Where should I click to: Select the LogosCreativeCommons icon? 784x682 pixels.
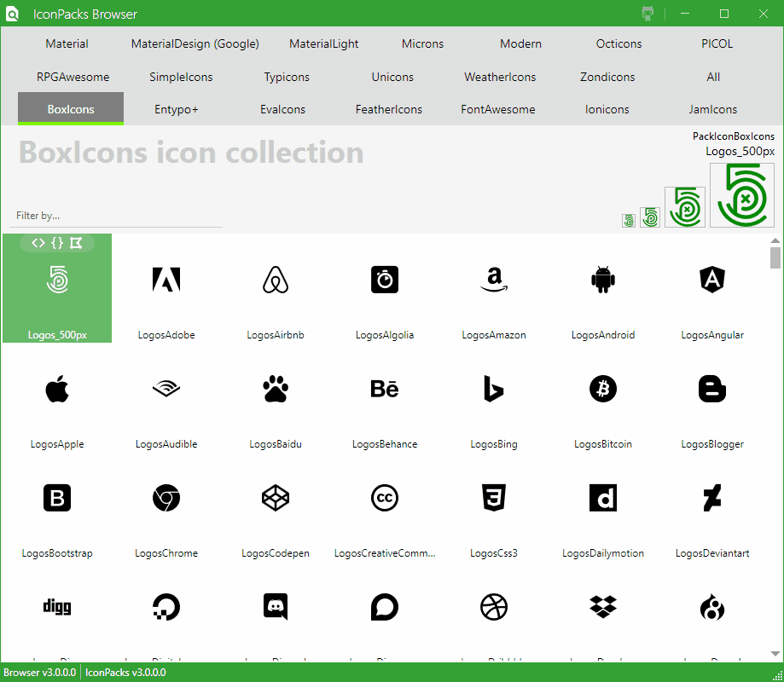(385, 498)
